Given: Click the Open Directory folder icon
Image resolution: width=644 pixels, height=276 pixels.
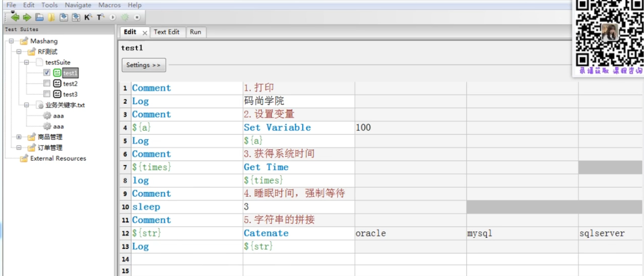Looking at the screenshot, I should (x=51, y=17).
